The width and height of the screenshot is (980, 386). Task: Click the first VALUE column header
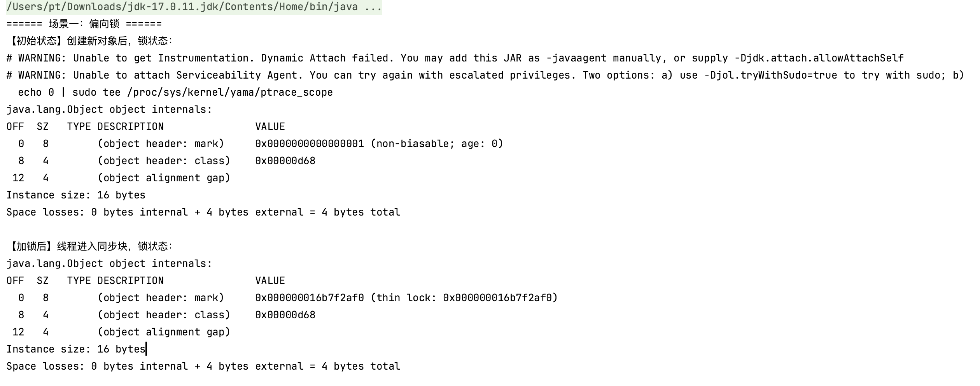pyautogui.click(x=270, y=127)
